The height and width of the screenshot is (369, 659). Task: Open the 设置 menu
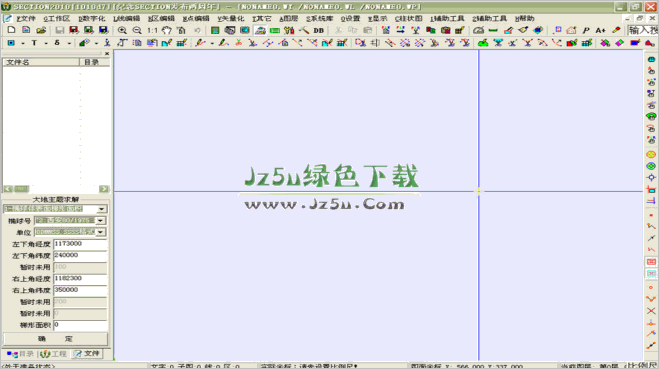tap(350, 18)
